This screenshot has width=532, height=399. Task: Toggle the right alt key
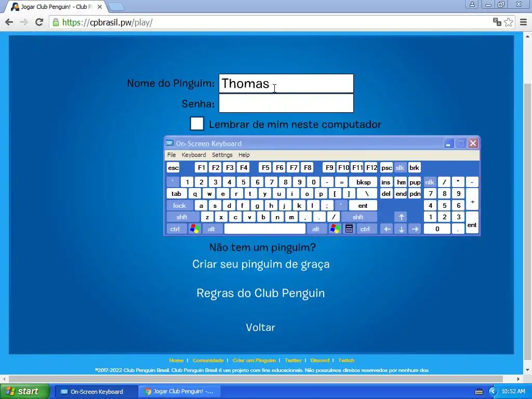[317, 229]
